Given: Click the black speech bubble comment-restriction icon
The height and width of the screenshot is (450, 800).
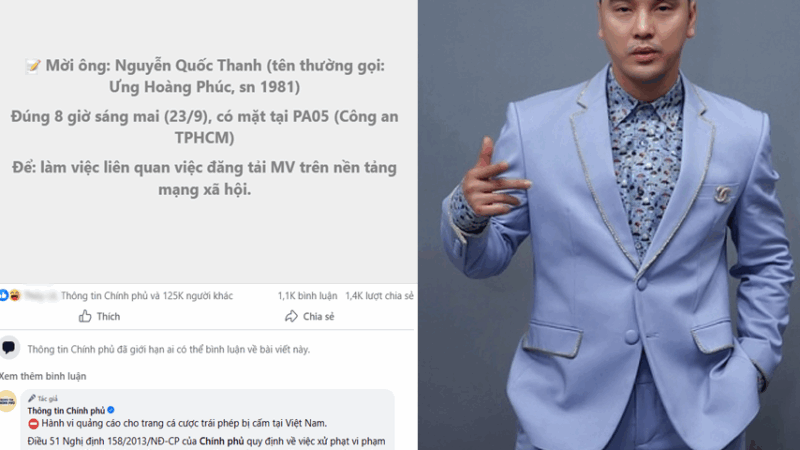Looking at the screenshot, I should [9, 348].
